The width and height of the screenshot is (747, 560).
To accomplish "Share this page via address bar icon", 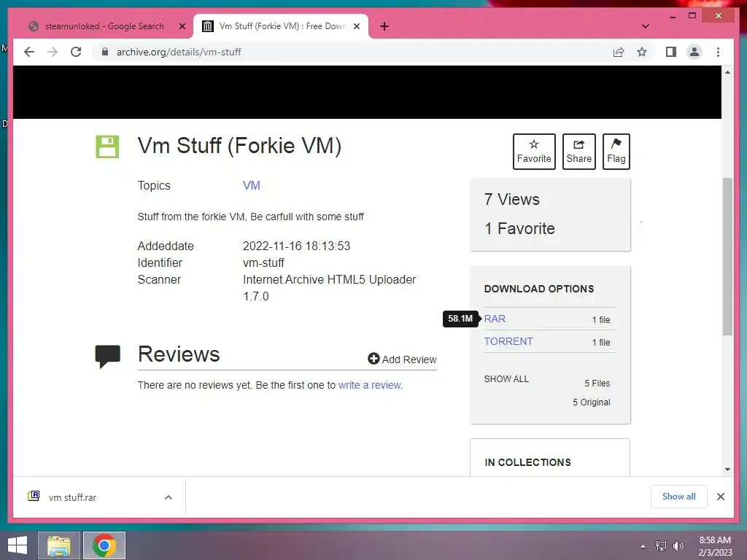I will click(x=619, y=52).
